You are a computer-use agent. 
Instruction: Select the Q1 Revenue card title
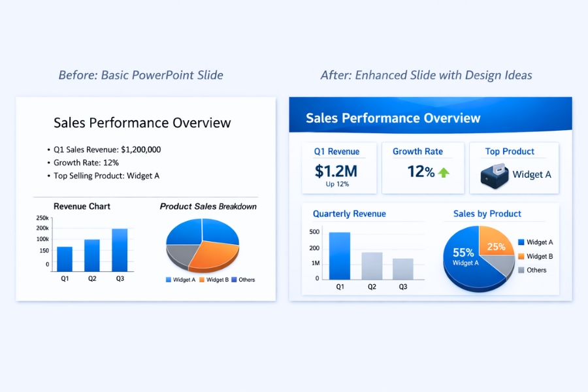coord(338,151)
